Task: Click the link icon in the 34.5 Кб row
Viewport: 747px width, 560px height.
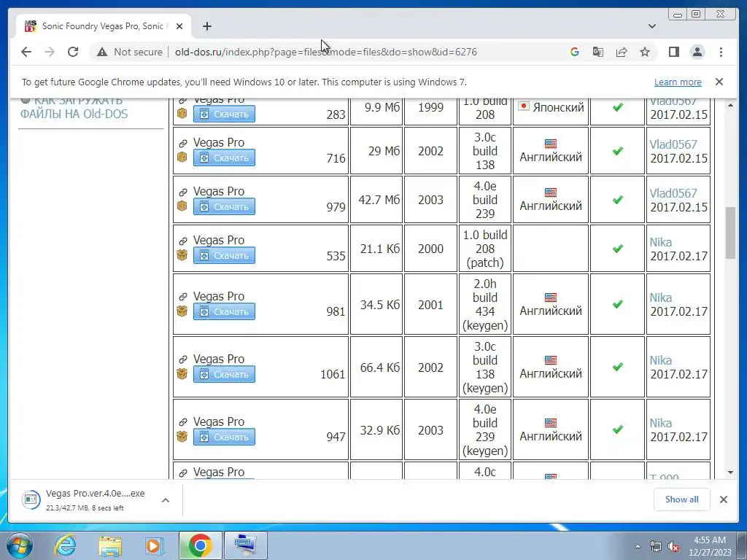Action: coord(182,297)
